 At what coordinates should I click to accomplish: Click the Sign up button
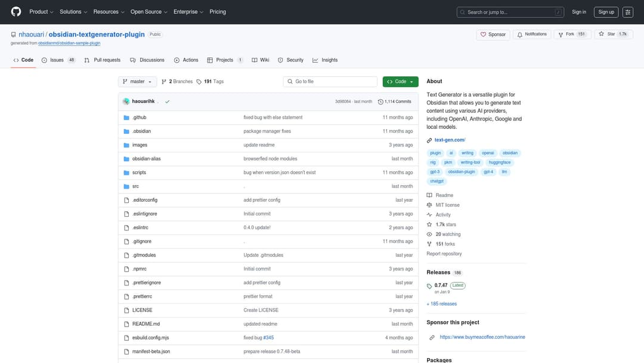(x=606, y=12)
